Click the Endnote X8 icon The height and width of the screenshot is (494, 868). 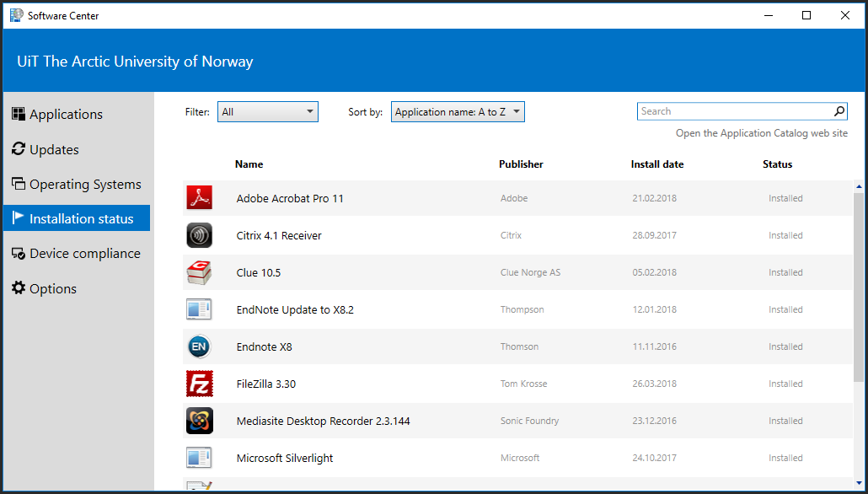[x=199, y=346]
